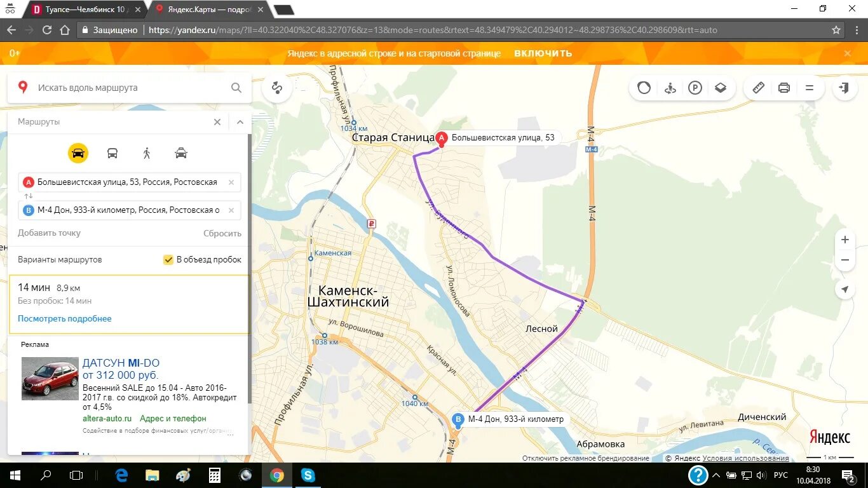Click the route builder icon near search

pos(276,88)
